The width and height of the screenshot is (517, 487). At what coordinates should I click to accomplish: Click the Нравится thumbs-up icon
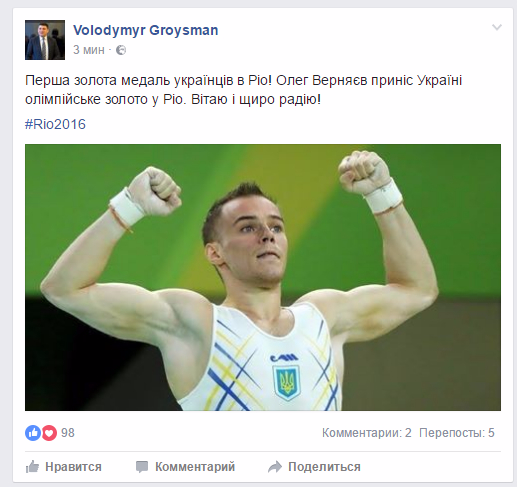pyautogui.click(x=32, y=467)
